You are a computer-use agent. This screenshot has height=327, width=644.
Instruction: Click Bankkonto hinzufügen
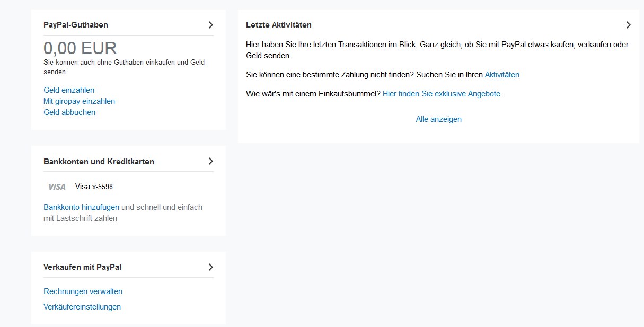81,207
